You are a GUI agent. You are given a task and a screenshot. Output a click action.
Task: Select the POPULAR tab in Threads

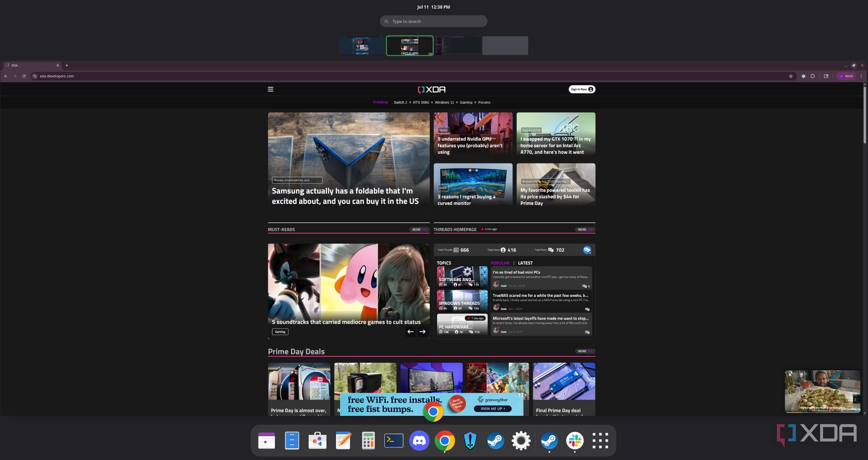pos(500,263)
